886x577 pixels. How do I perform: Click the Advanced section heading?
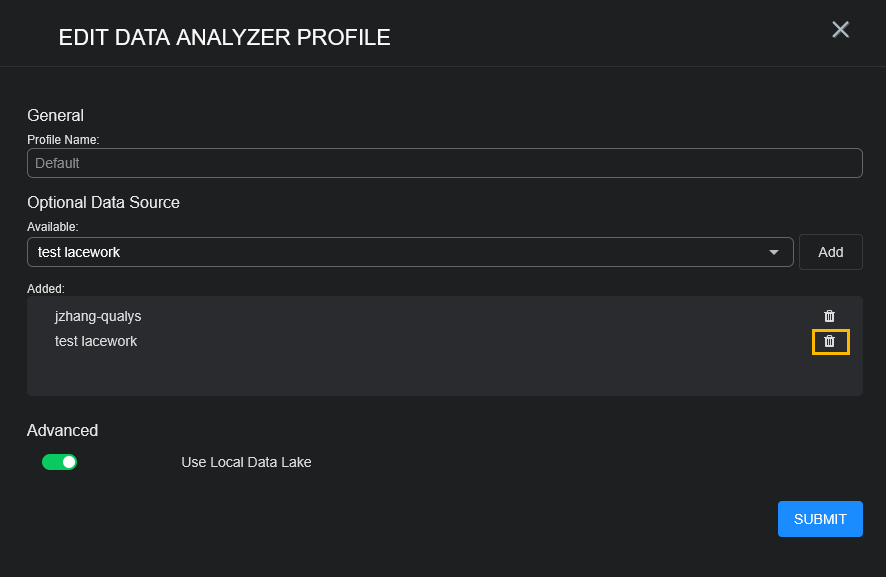point(62,430)
